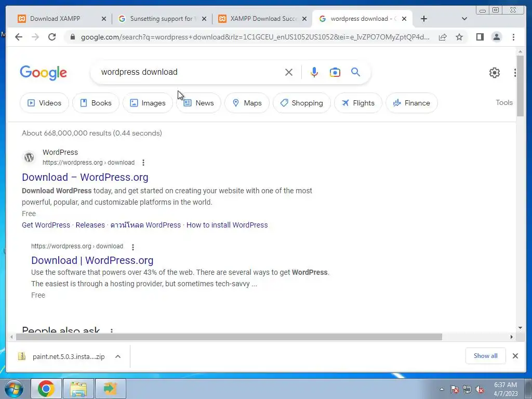Open the Get WordPress sitelink
This screenshot has height=399, width=532.
point(46,225)
